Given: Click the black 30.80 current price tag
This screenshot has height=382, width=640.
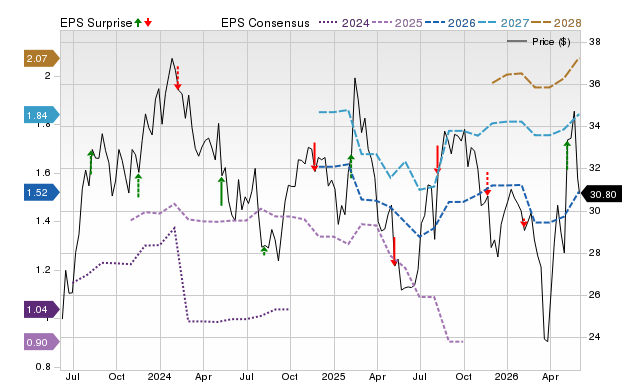Looking at the screenshot, I should [x=601, y=194].
